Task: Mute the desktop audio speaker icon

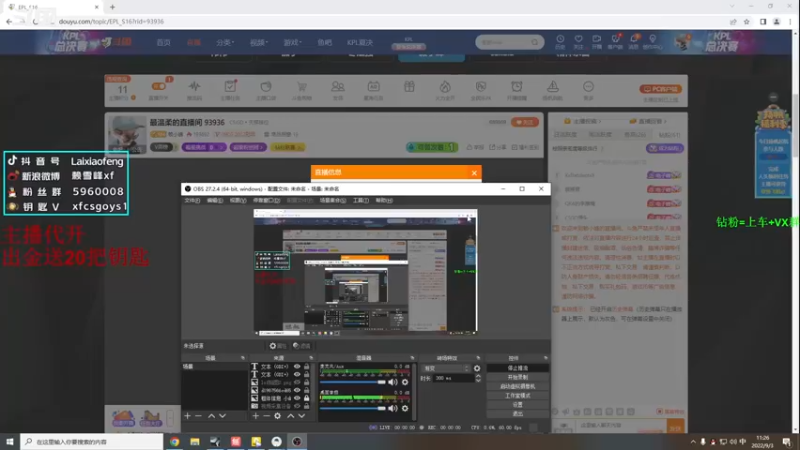Action: point(392,408)
